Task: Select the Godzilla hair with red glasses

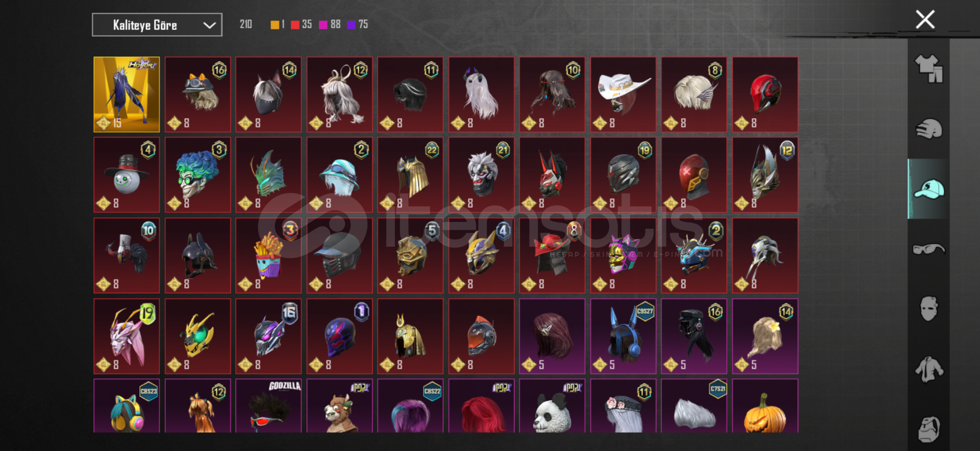Action: click(x=268, y=405)
